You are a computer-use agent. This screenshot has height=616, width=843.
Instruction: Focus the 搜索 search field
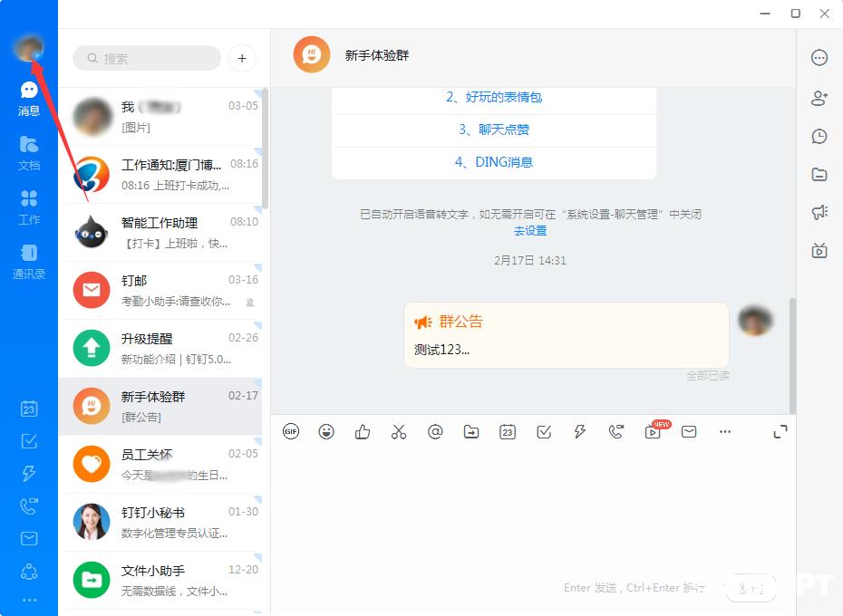click(147, 58)
